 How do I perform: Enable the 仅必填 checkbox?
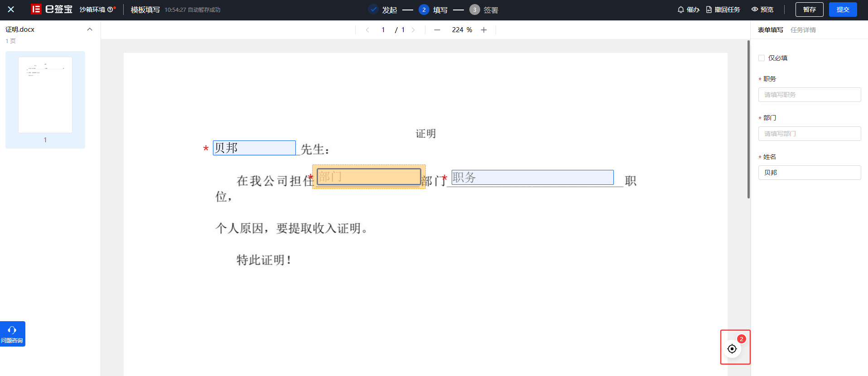click(x=762, y=58)
